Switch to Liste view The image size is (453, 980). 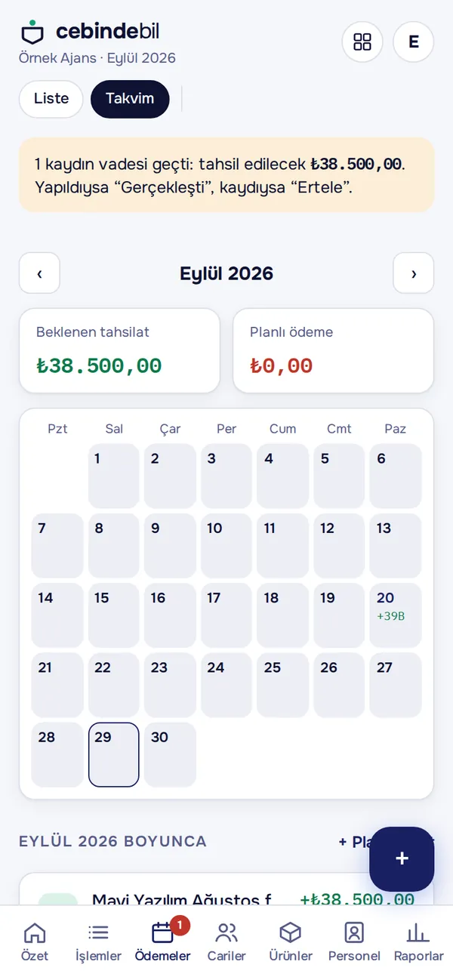pyautogui.click(x=51, y=99)
